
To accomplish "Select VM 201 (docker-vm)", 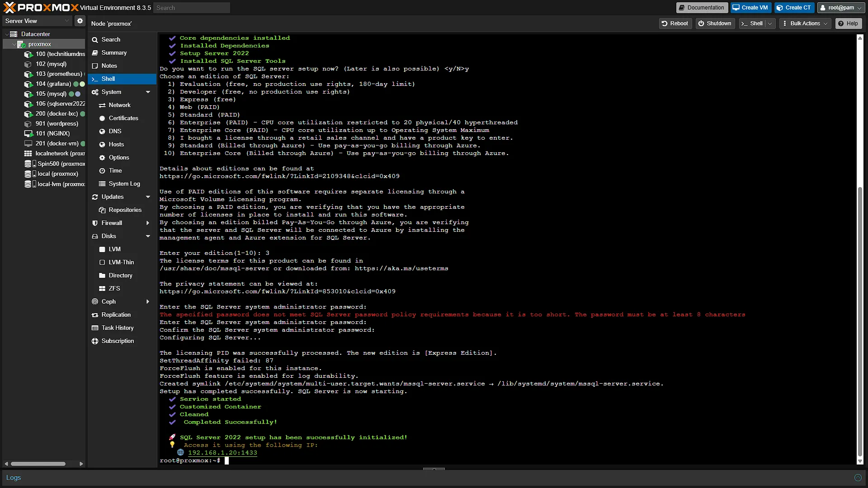I will click(x=54, y=143).
